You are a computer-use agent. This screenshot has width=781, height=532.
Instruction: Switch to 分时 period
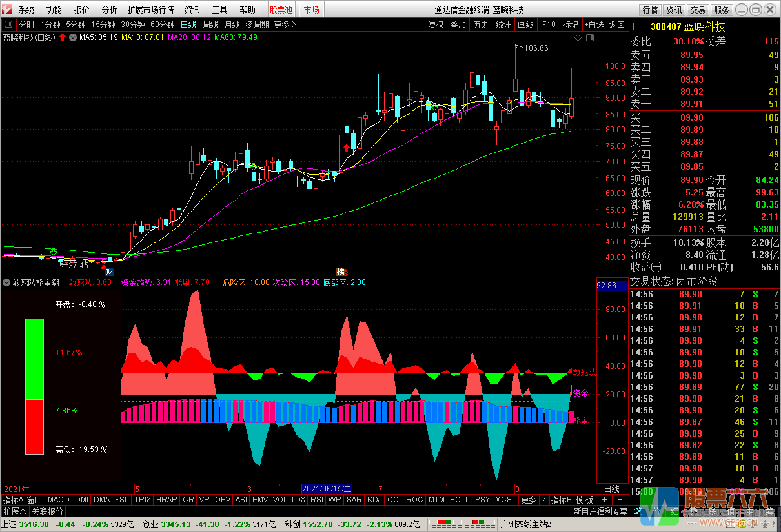[x=26, y=25]
